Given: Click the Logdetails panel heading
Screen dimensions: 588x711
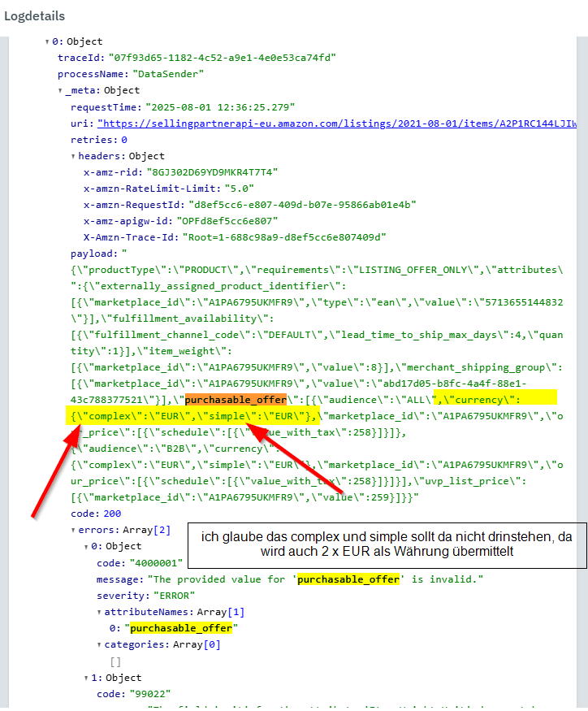Looking at the screenshot, I should 35,16.
